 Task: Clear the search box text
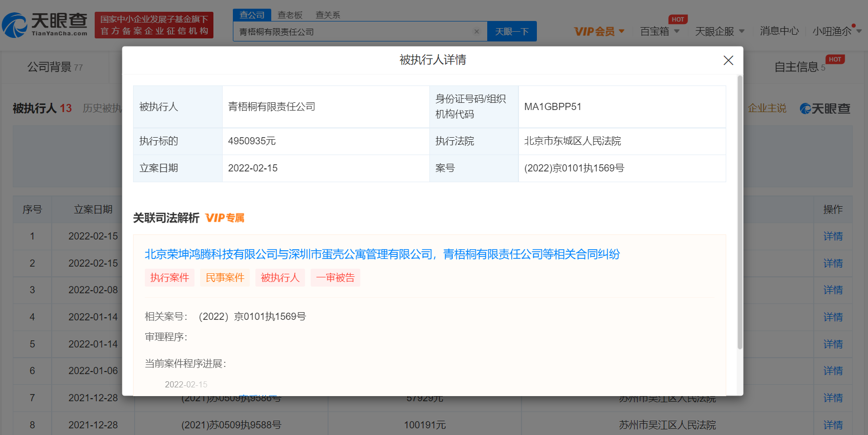point(476,32)
